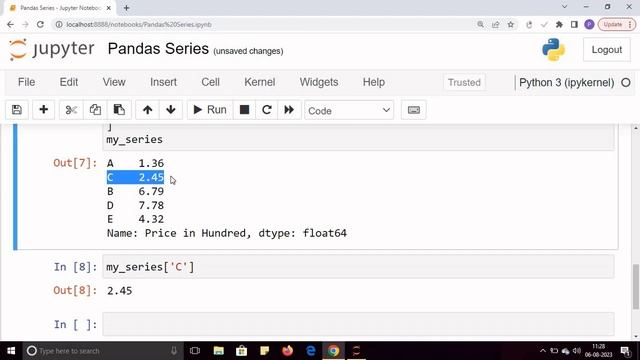Screen dimensions: 640x360
Task: Click the row D 7.78 in output
Action: [135, 205]
